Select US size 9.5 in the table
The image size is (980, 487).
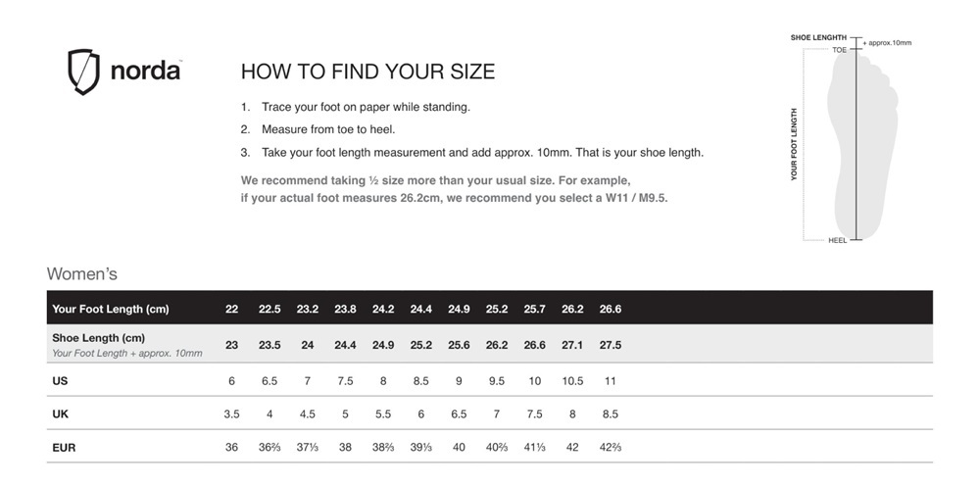point(497,379)
